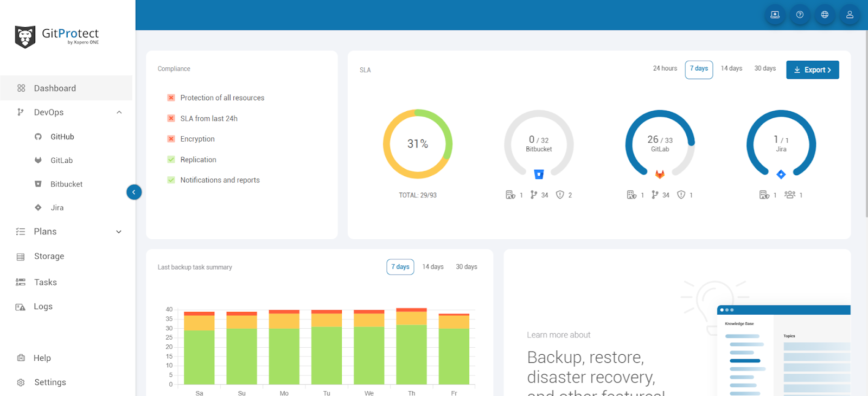Click the Export button

click(813, 70)
